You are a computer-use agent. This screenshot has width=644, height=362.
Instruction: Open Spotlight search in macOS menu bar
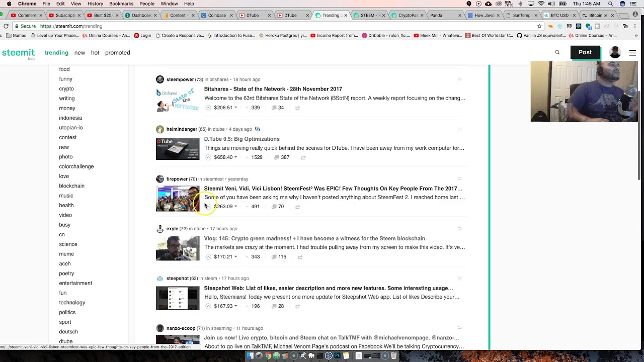pos(610,4)
